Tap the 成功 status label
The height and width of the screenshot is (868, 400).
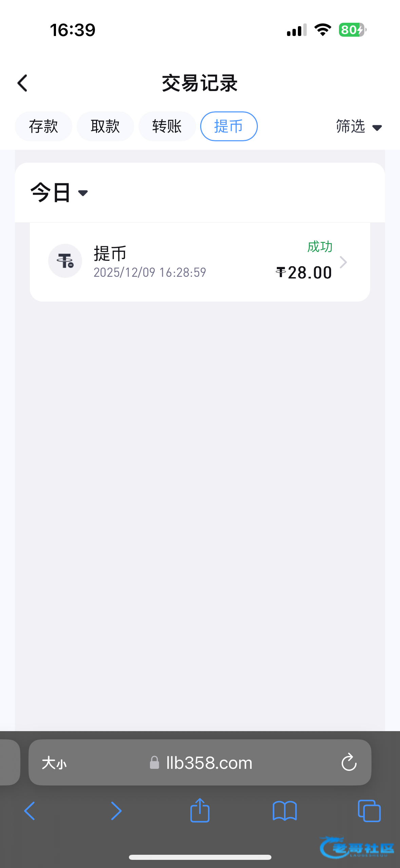[x=320, y=247]
